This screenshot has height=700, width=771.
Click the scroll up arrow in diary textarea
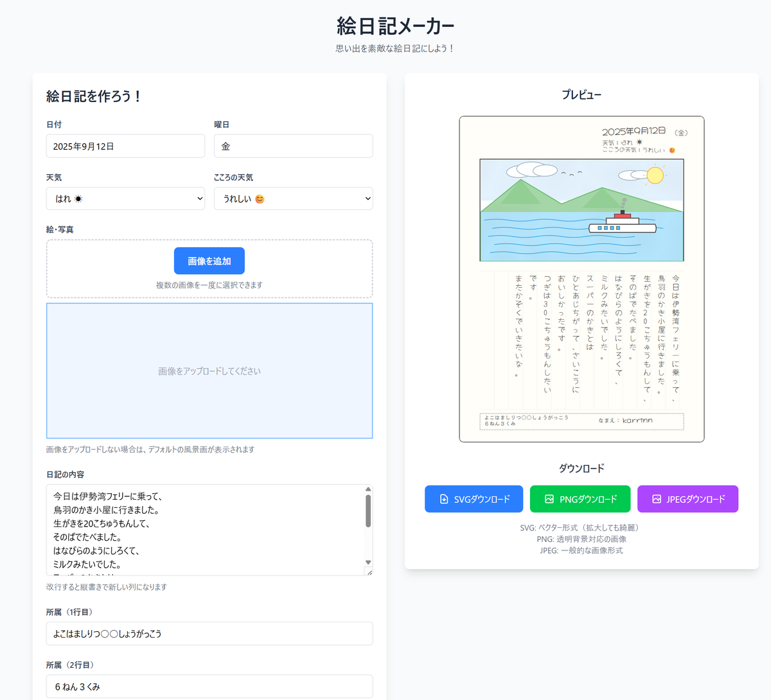point(368,489)
